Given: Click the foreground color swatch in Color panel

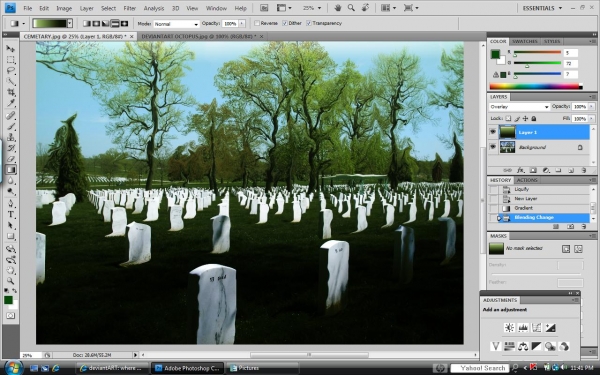Looking at the screenshot, I should coord(496,54).
